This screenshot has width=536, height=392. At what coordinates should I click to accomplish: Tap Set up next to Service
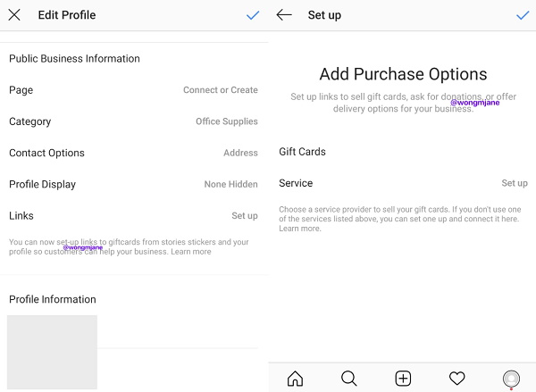515,183
